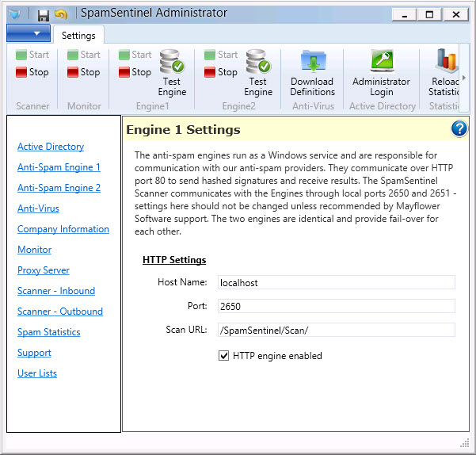476x455 pixels.
Task: Stop Engine2 service
Action: [x=221, y=72]
